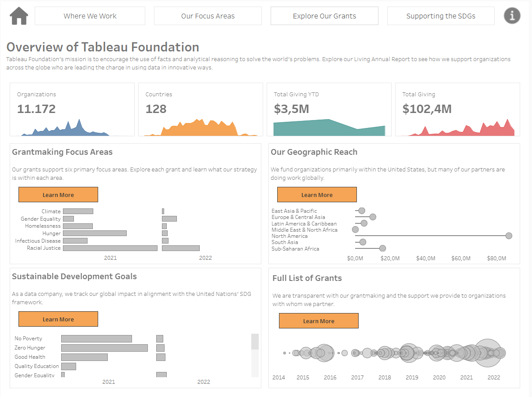The width and height of the screenshot is (532, 397).
Task: Click the Gender Equality focus area label
Action: tap(41, 219)
